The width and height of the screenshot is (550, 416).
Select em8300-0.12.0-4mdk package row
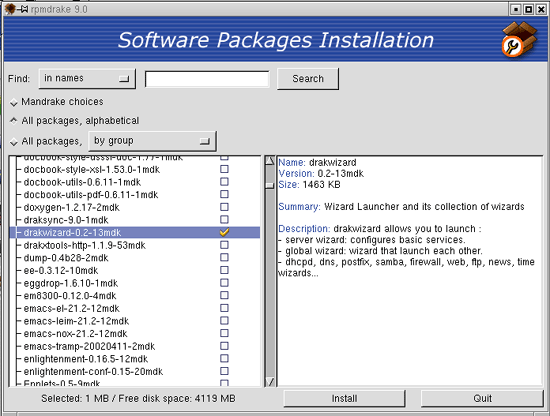(x=135, y=296)
